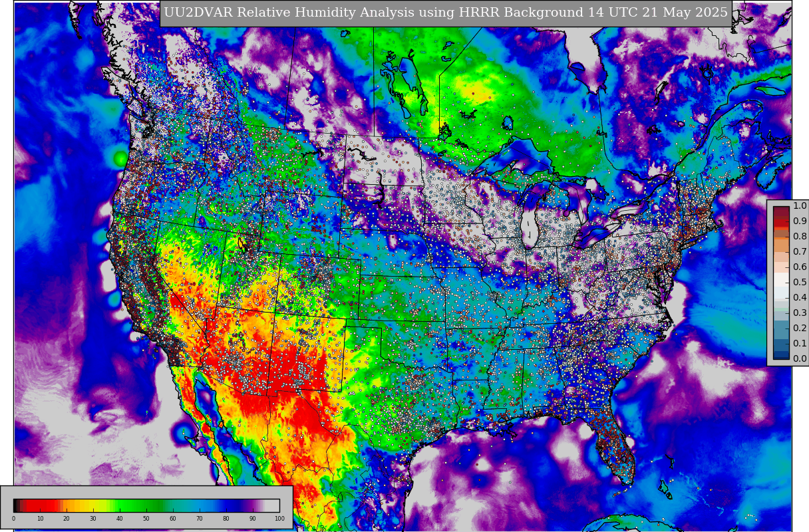Click the 0.1 label on the vertical legend
Viewport: 809px width, 532px height.
(800, 343)
